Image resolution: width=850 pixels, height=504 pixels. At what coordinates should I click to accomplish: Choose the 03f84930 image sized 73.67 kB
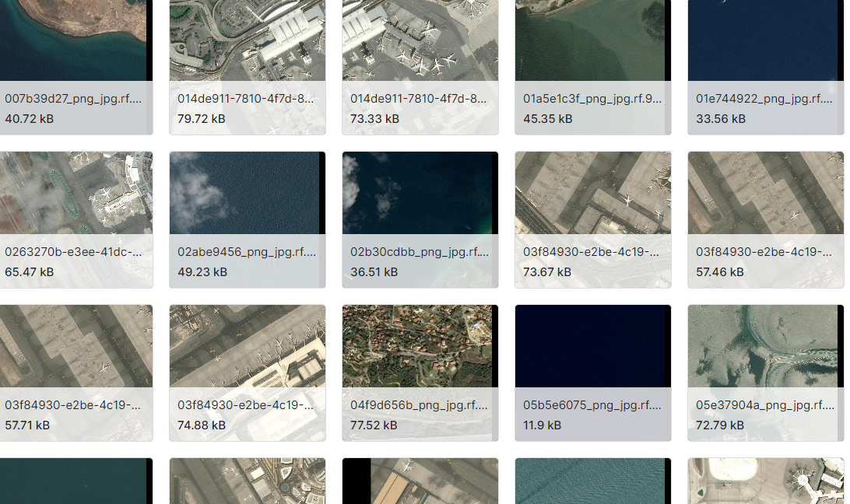click(x=592, y=193)
